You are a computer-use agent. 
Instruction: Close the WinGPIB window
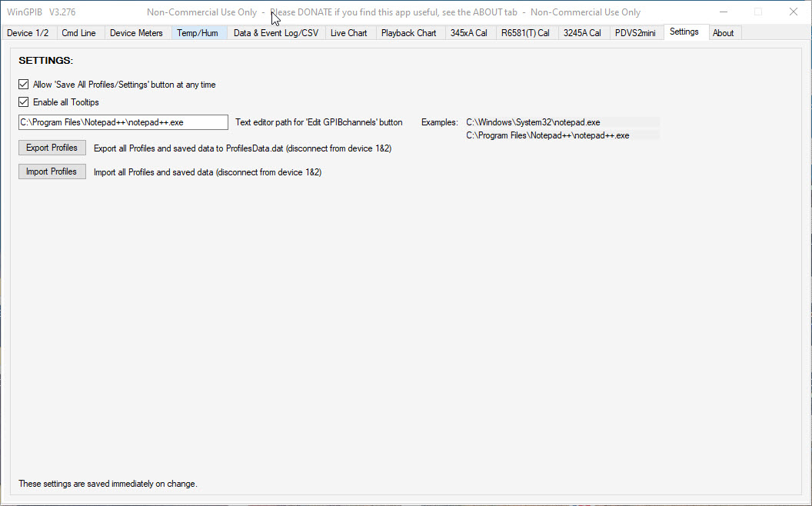[794, 12]
